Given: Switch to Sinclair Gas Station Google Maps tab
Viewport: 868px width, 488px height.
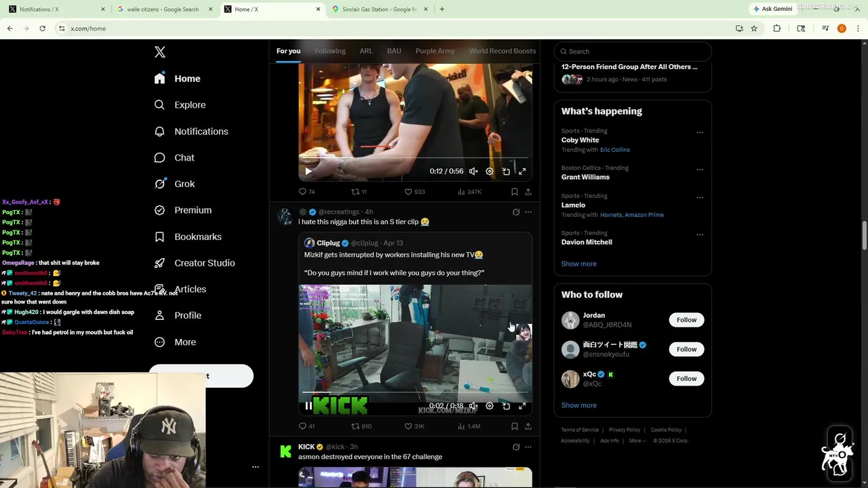Looking at the screenshot, I should 380,9.
